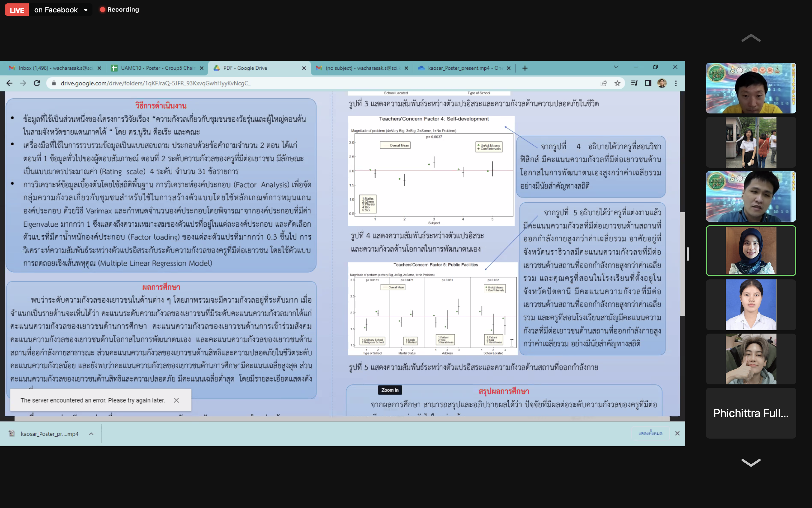
Task: Click the screen share panel divider handle
Action: coord(688,254)
